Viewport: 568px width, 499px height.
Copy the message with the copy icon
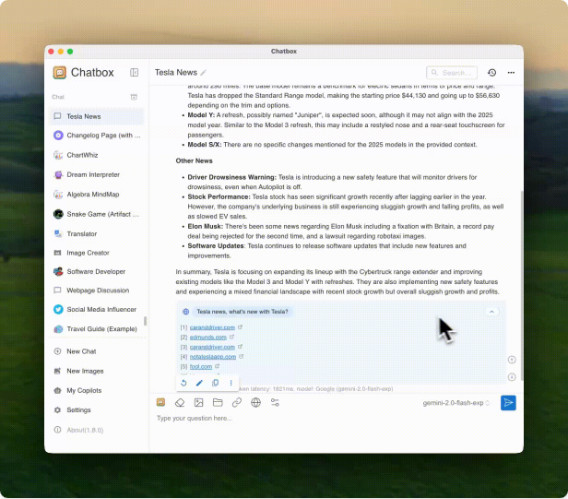(x=215, y=383)
